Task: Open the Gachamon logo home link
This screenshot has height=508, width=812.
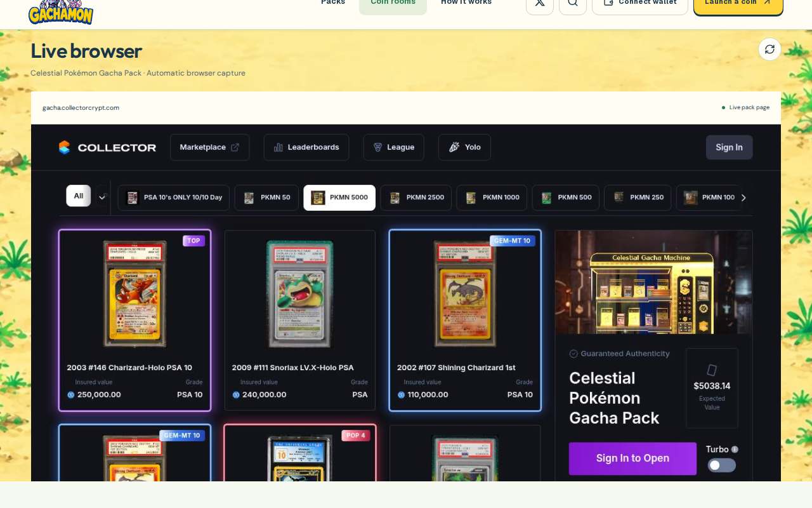Action: [x=61, y=11]
